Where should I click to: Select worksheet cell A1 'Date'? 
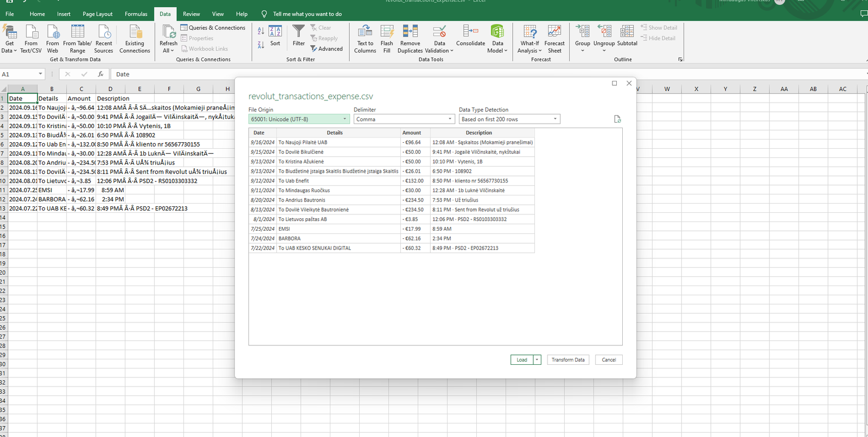pyautogui.click(x=23, y=99)
